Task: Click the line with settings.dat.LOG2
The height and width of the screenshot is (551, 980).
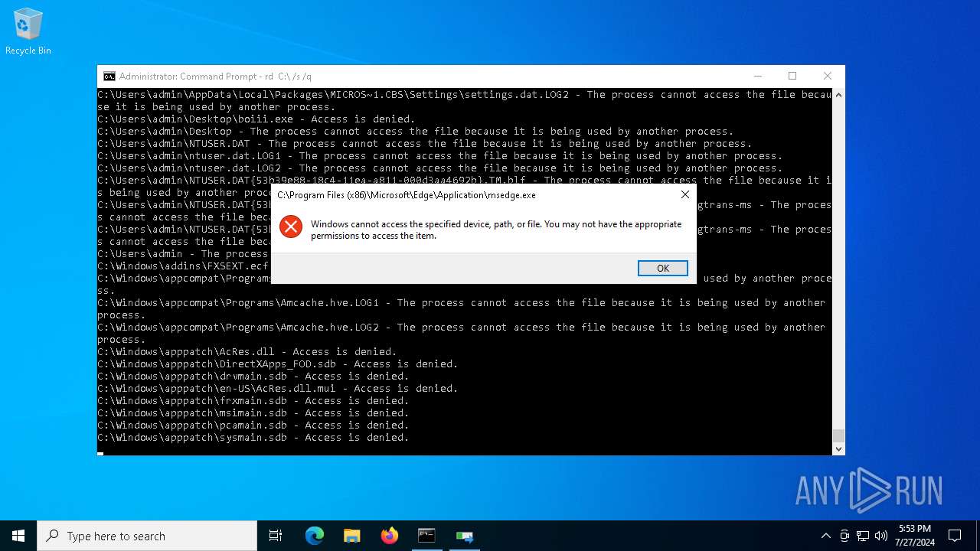Action: (x=465, y=101)
